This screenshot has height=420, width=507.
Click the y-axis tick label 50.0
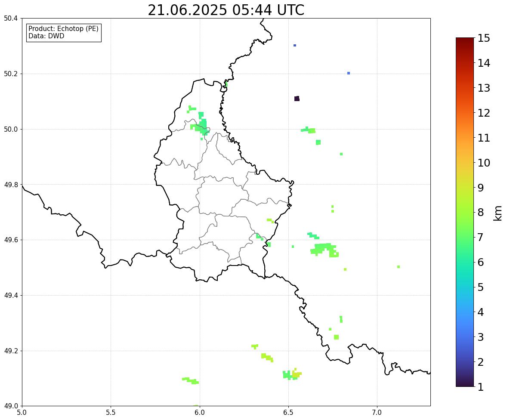click(x=11, y=130)
